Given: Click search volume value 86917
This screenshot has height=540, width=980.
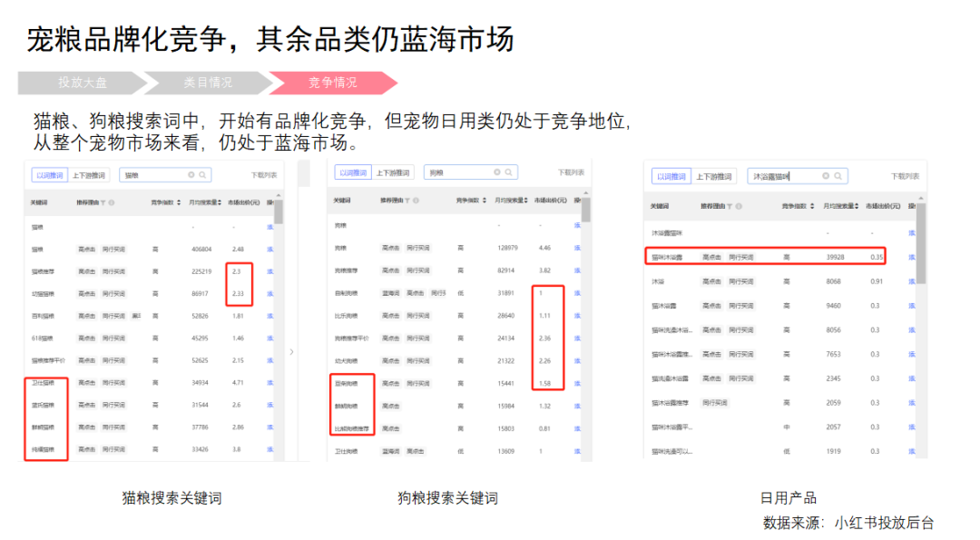Looking at the screenshot, I should (200, 293).
